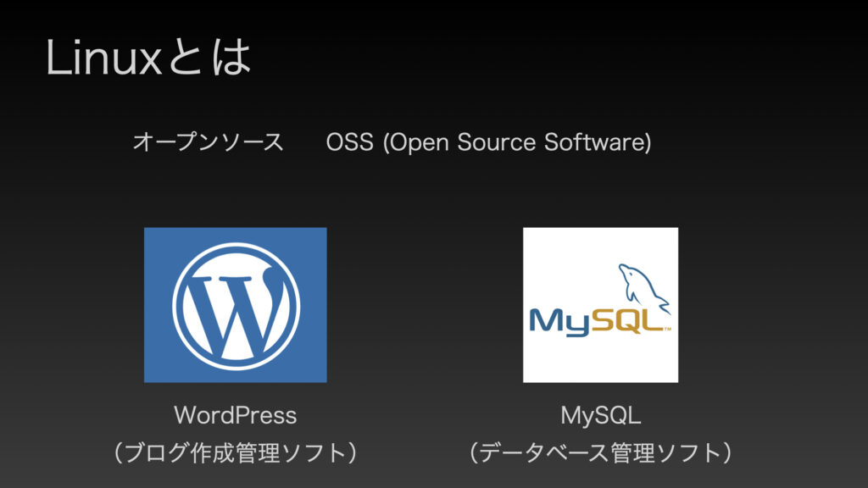Click the MySQL dolphin logo image
Screen dimensions: 868x488
tap(601, 305)
